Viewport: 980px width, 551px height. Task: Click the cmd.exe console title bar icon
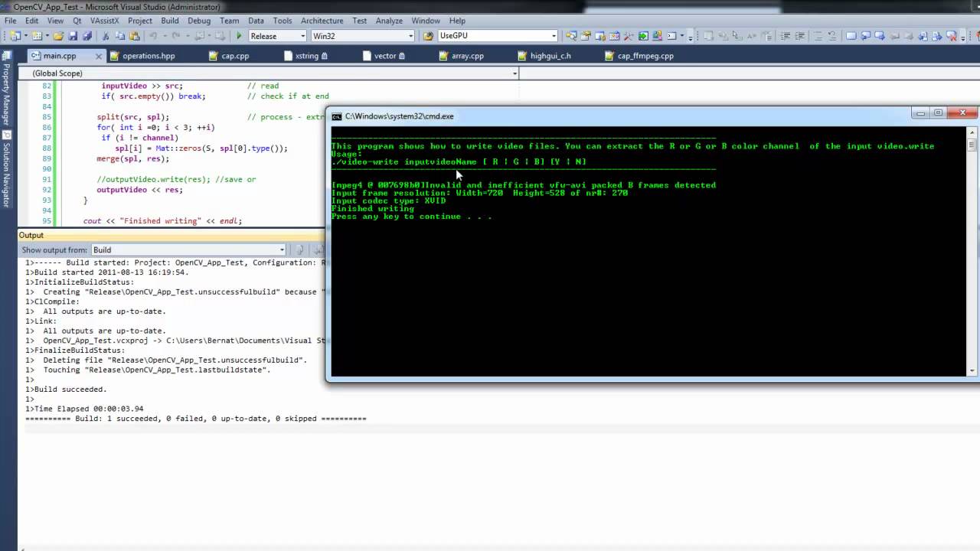[336, 116]
